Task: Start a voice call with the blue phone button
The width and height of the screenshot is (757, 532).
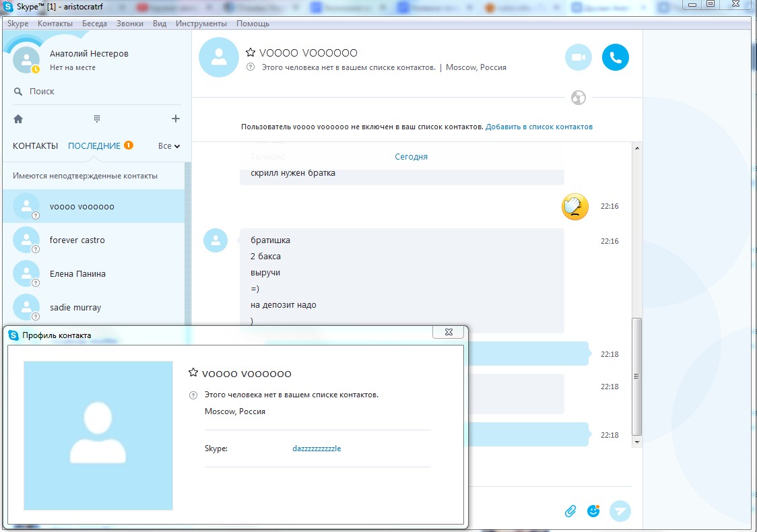Action: (x=616, y=57)
